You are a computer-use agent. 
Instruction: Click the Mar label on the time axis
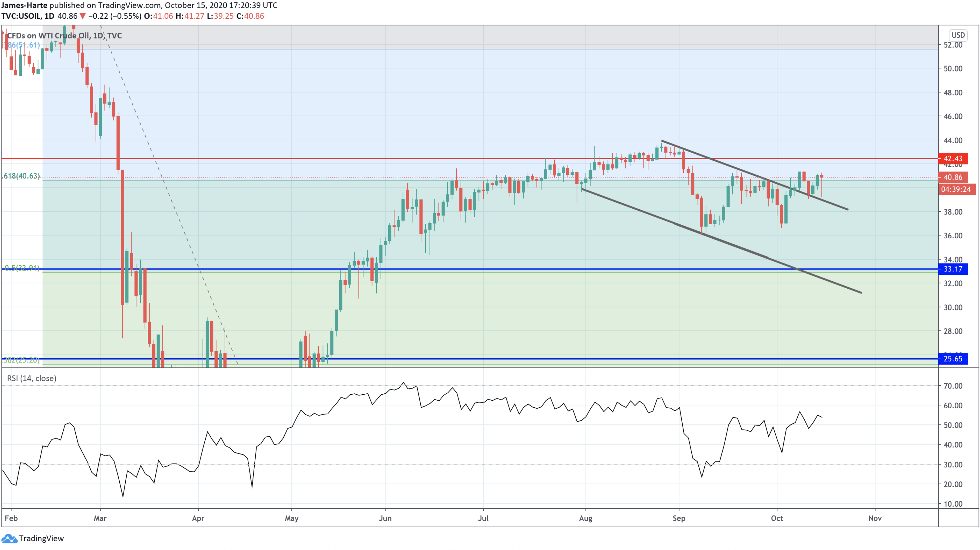[100, 519]
